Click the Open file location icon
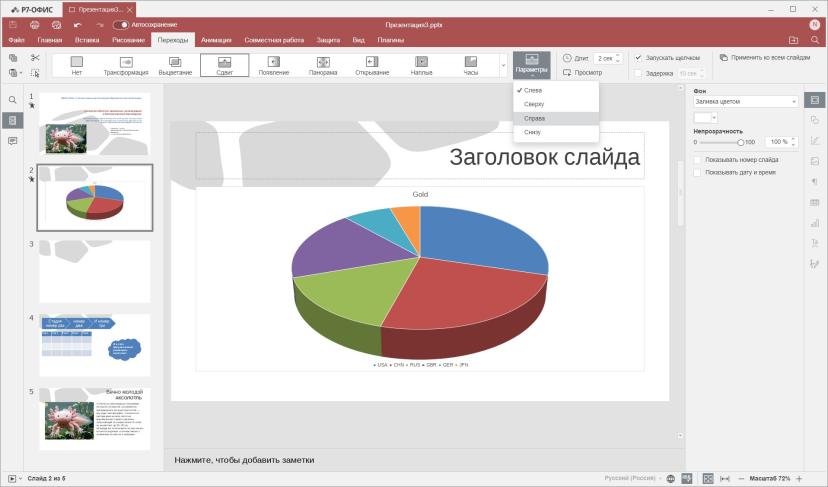This screenshot has height=487, width=828. click(x=793, y=40)
